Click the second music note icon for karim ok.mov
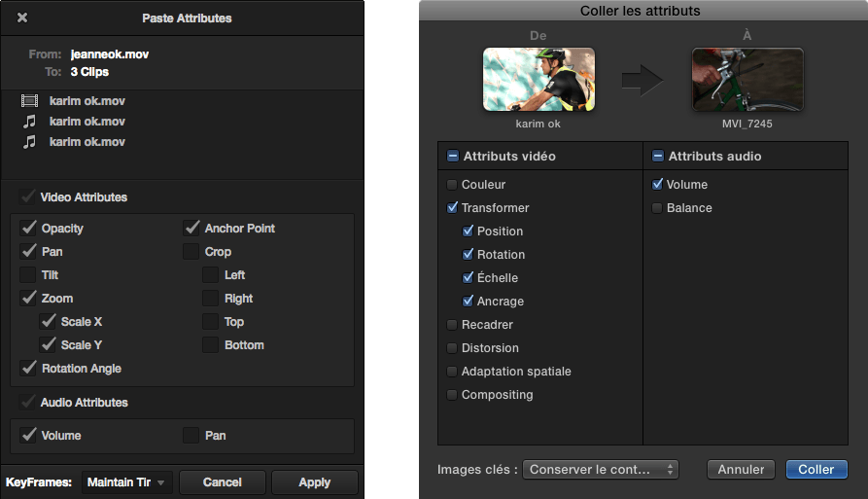Screen dimensions: 868x499 [29, 142]
